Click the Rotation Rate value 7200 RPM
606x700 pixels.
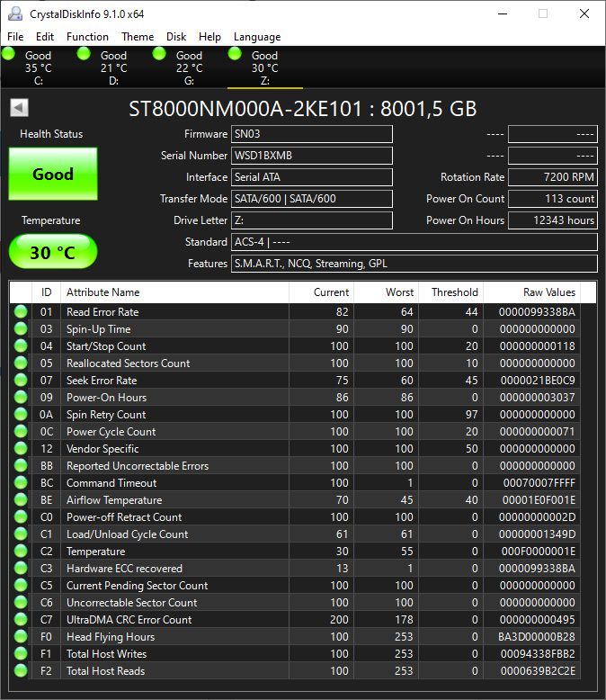(552, 177)
